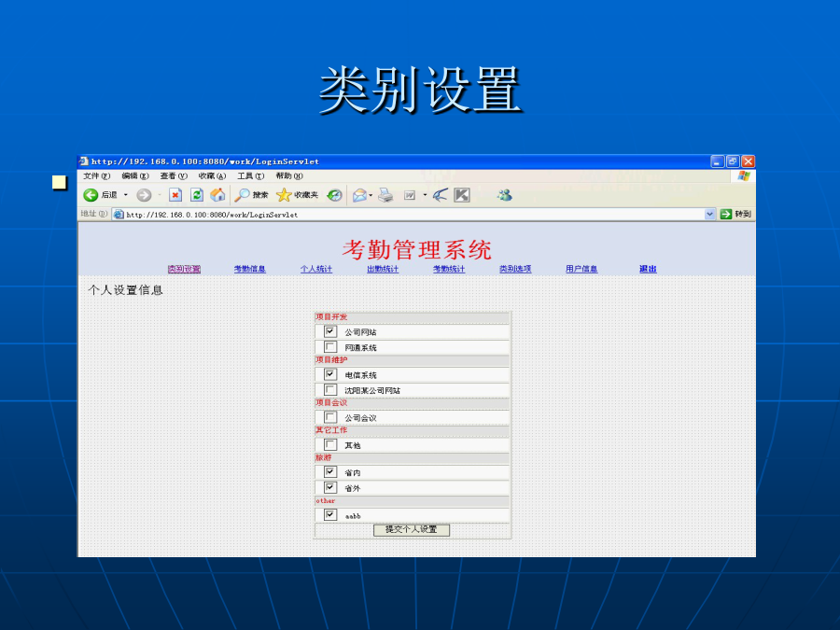The width and height of the screenshot is (840, 630).
Task: Check the 其他 checkbox
Action: pos(330,444)
